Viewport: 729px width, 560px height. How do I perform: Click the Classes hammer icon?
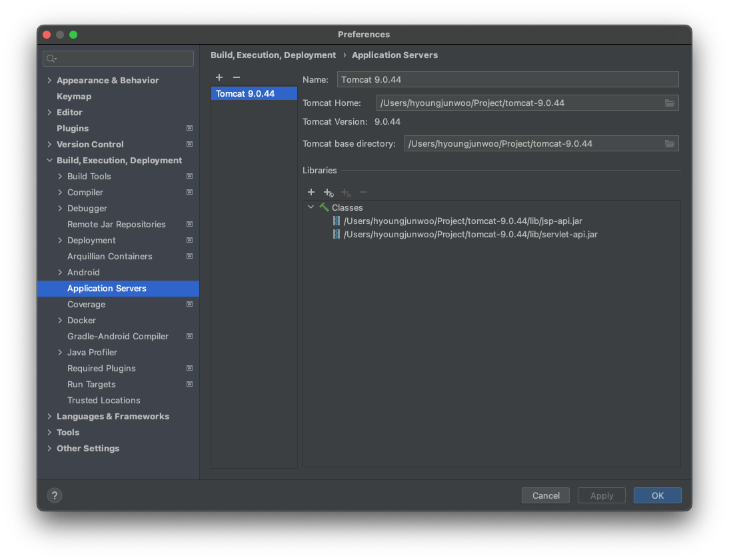pos(324,207)
